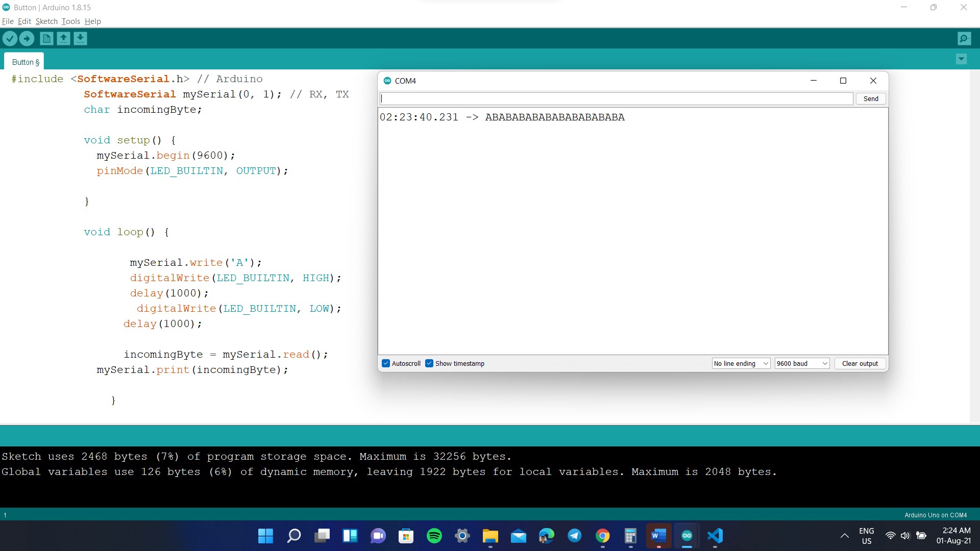This screenshot has width=980, height=551.
Task: Open the taskbar Search icon
Action: (x=294, y=536)
